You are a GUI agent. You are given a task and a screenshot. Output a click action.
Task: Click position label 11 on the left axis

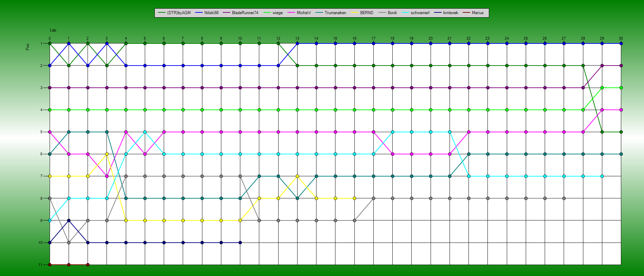point(40,265)
